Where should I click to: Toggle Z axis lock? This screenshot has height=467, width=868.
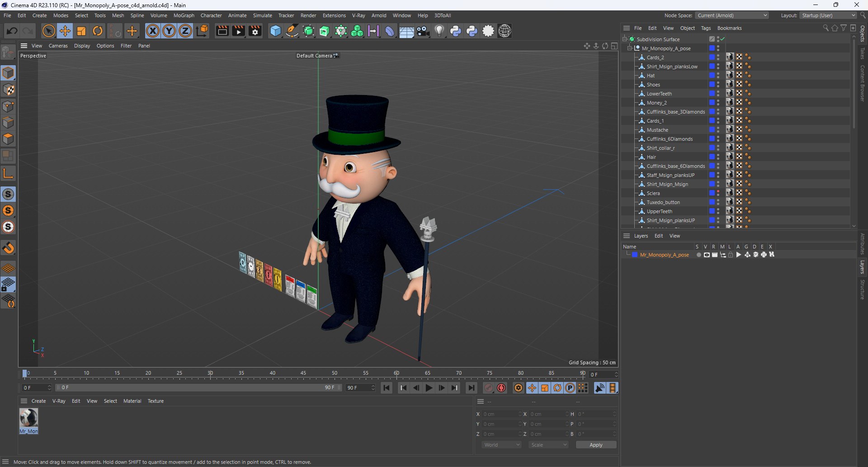point(185,31)
